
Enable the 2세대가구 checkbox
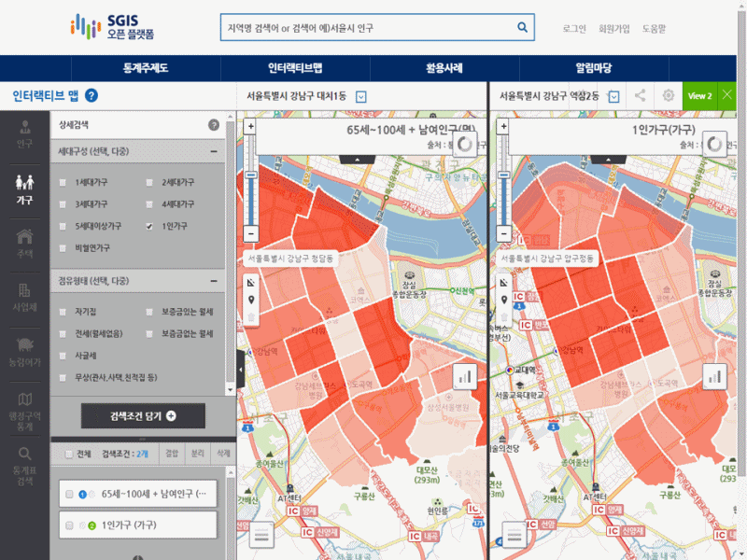click(149, 182)
